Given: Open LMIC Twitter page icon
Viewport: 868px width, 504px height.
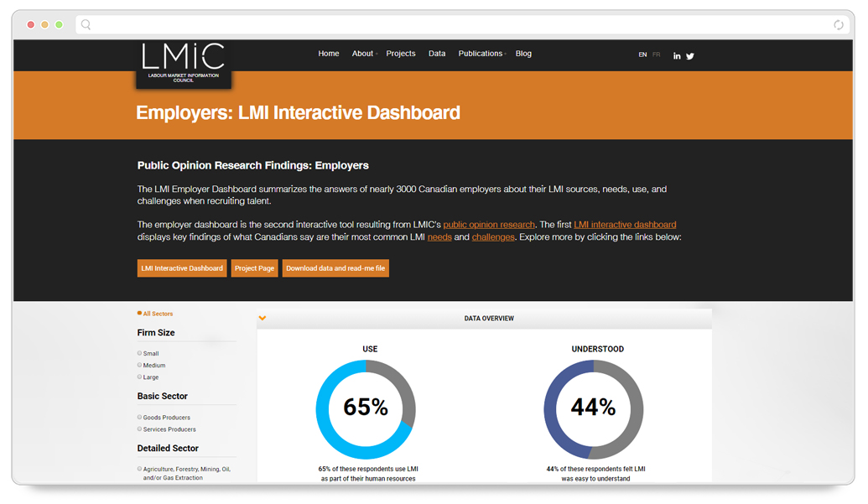Looking at the screenshot, I should (689, 56).
